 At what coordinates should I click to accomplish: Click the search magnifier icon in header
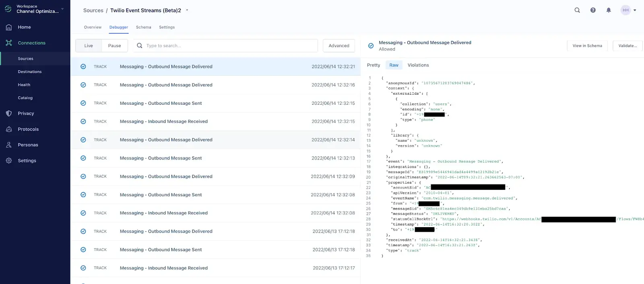coord(577,10)
